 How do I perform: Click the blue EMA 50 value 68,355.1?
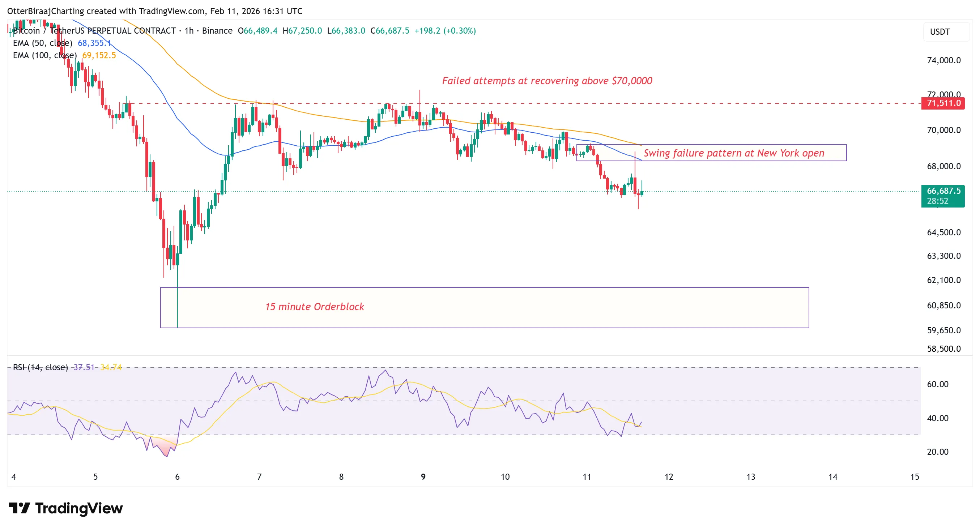94,43
